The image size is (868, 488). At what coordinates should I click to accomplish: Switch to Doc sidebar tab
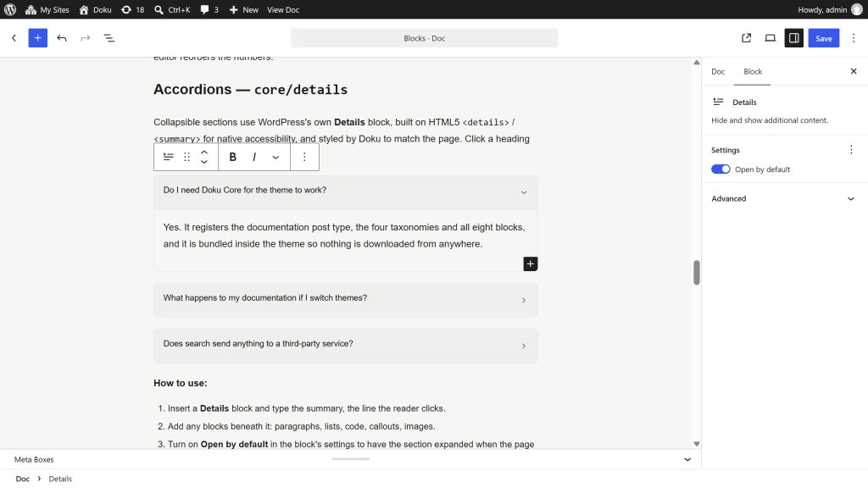718,71
